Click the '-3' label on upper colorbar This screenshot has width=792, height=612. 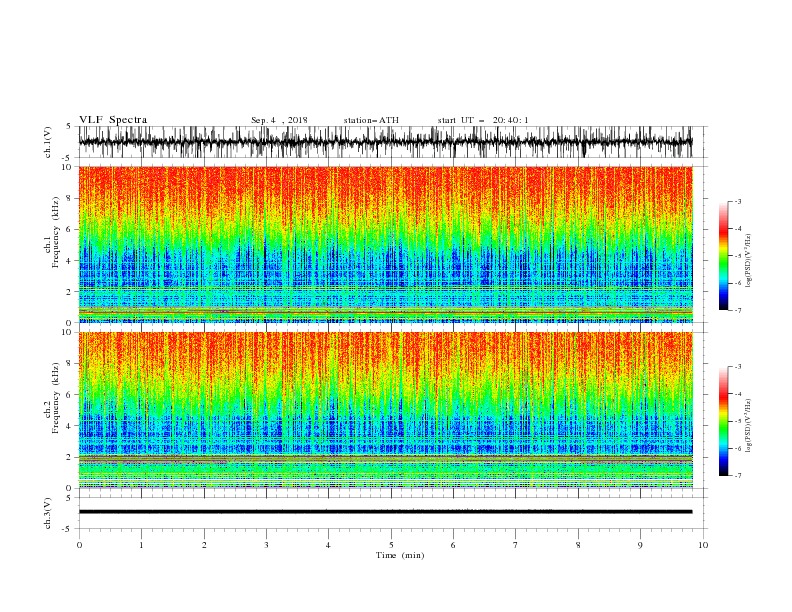(x=737, y=201)
